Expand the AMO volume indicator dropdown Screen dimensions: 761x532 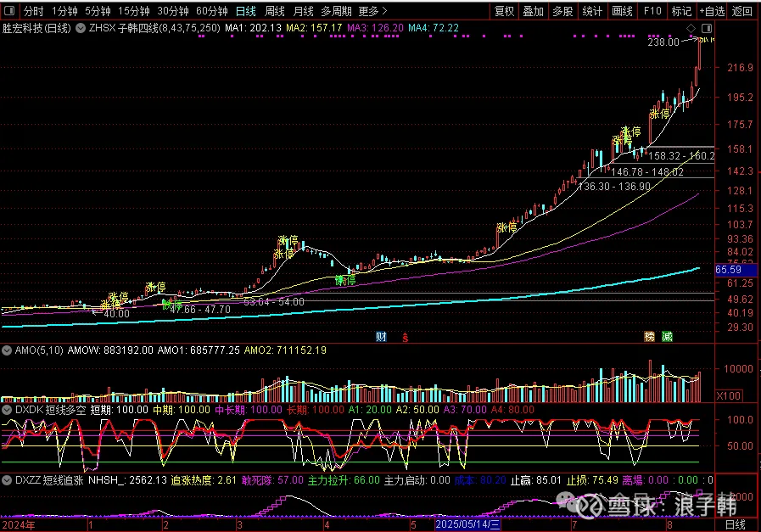(7, 350)
